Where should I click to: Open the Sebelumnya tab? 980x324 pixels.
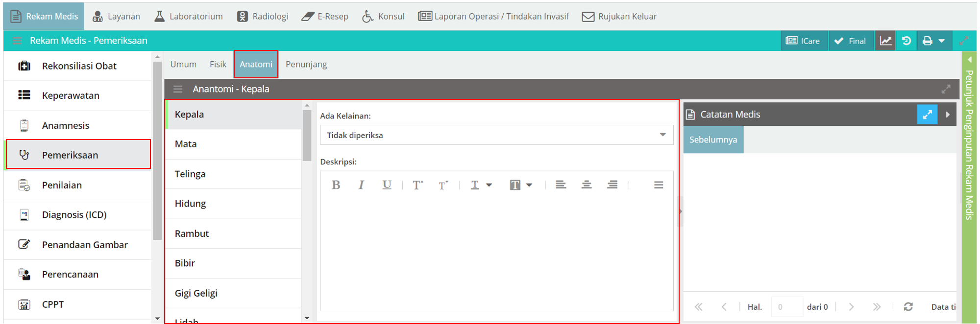pos(713,140)
